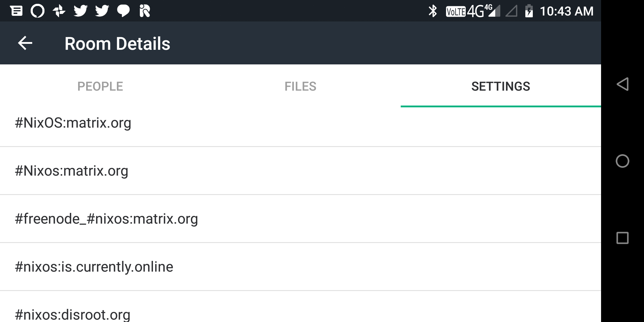Viewport: 644px width, 322px height.
Task: Tap the circular ring notification icon
Action: (38, 11)
